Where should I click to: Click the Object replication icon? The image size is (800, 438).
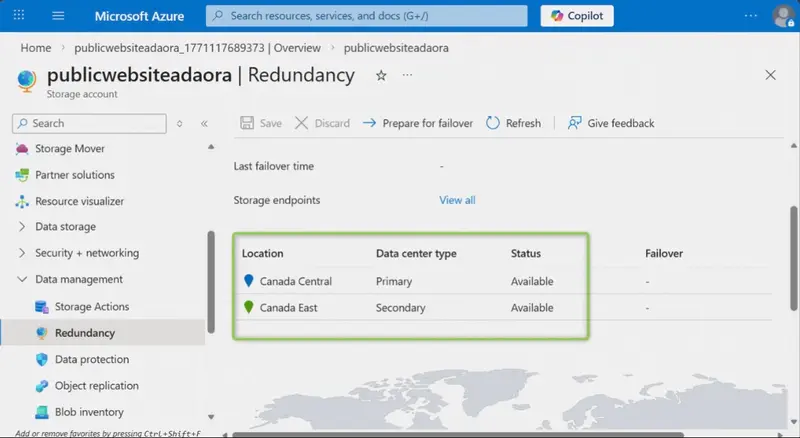coord(42,386)
